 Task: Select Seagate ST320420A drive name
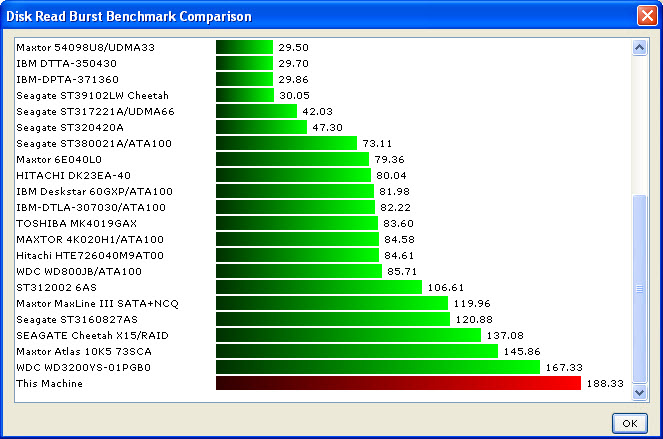[70, 128]
